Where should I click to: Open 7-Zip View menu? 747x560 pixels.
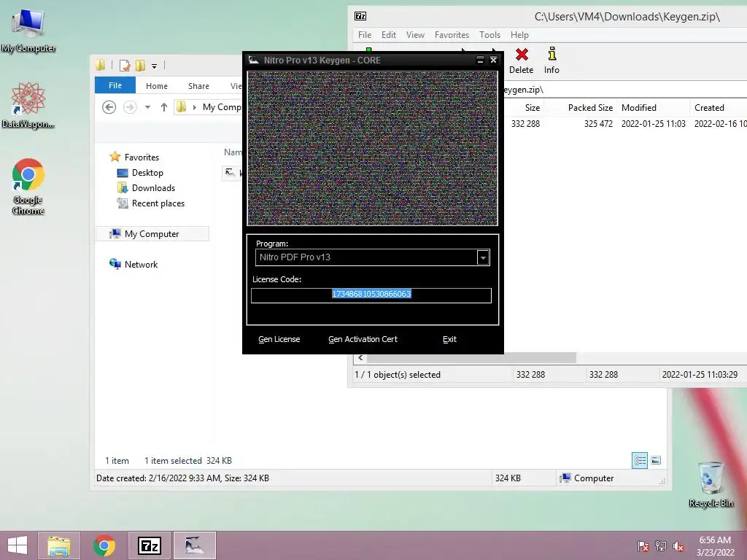click(x=415, y=35)
